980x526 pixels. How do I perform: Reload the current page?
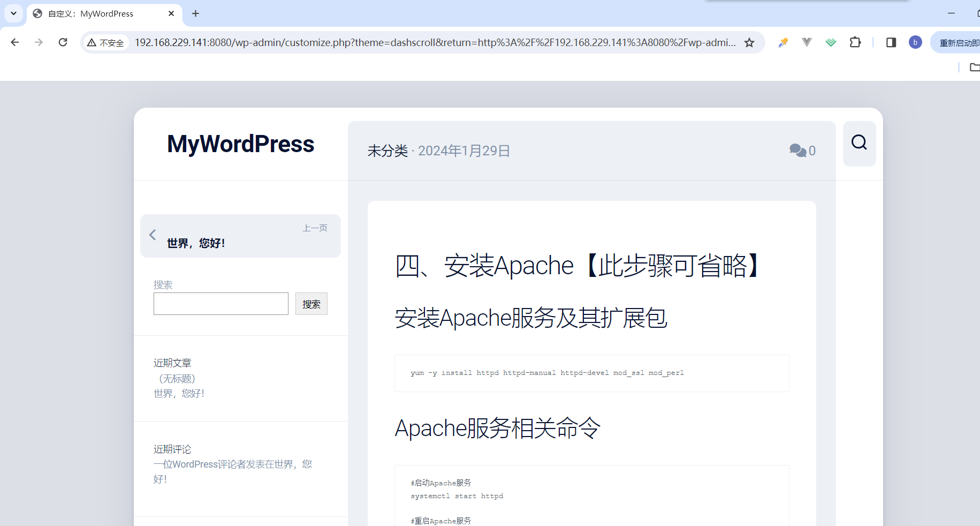pos(63,42)
